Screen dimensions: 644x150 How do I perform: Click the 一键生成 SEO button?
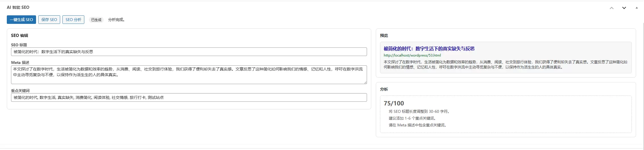tap(21, 20)
